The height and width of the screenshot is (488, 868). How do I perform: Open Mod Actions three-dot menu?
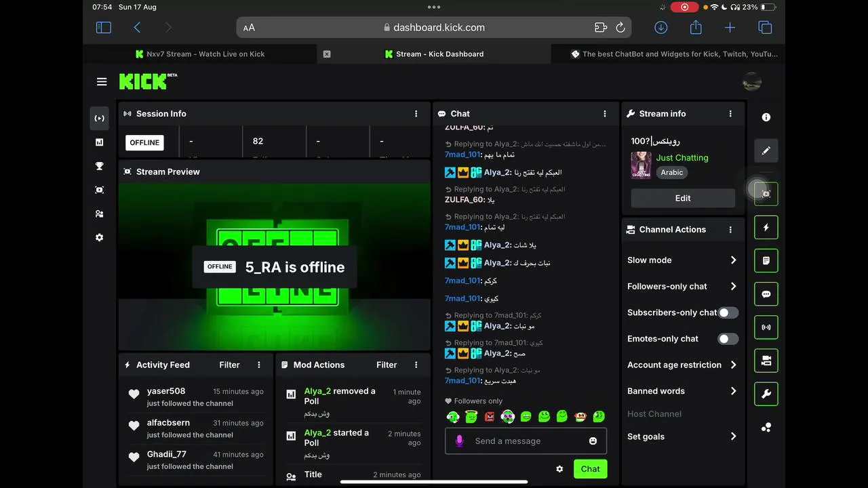416,365
